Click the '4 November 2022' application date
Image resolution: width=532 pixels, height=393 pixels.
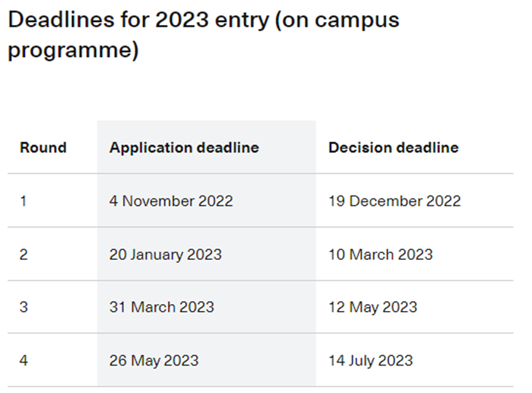(x=171, y=201)
